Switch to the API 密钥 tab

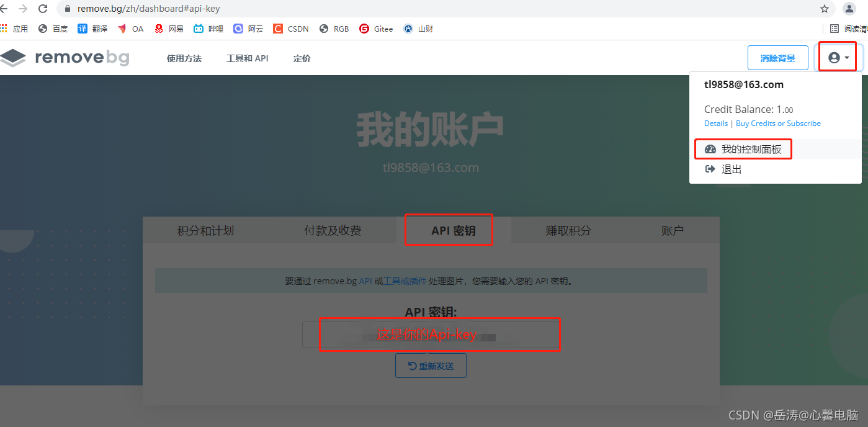[454, 231]
